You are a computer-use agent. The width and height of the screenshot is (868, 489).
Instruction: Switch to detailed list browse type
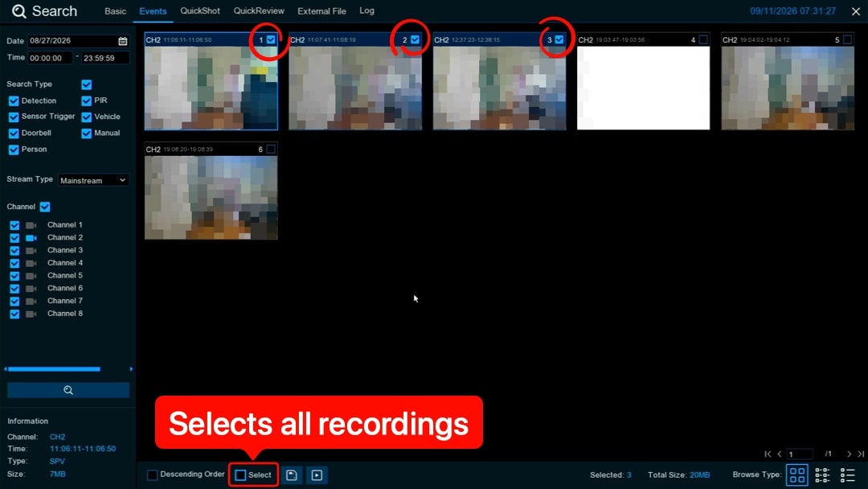pos(848,475)
